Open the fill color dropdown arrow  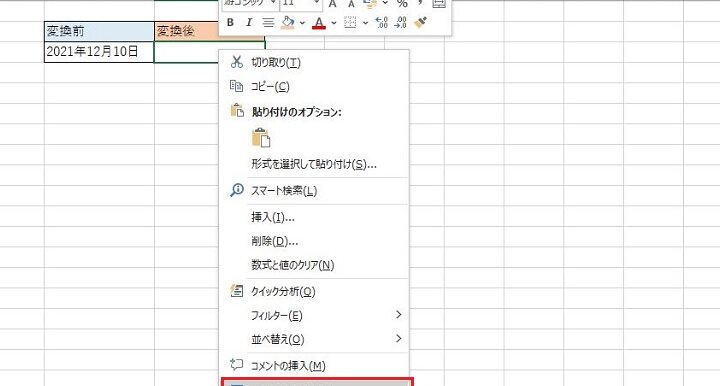tap(302, 22)
